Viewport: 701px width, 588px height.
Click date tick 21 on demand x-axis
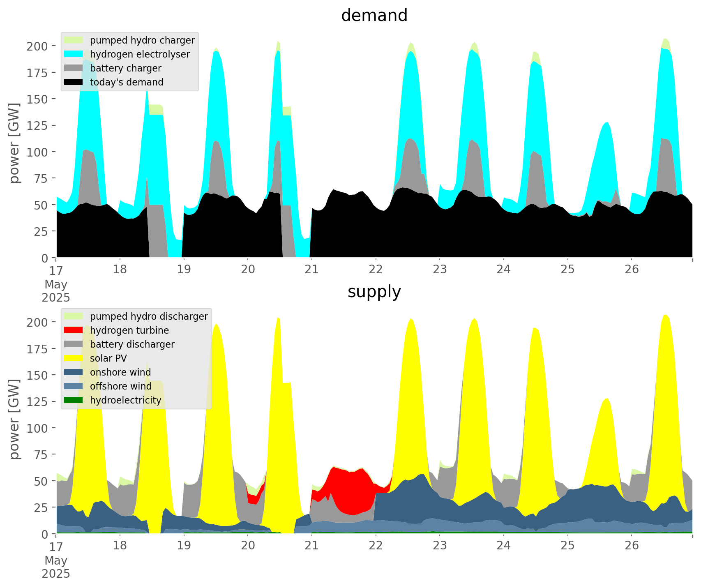[x=312, y=270]
